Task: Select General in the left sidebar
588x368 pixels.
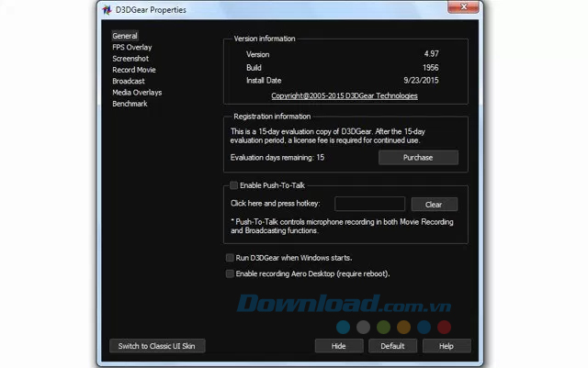Action: [124, 36]
